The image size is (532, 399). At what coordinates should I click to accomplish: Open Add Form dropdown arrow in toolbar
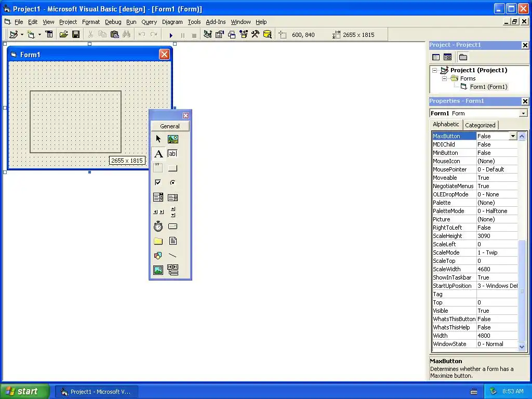pyautogui.click(x=39, y=35)
